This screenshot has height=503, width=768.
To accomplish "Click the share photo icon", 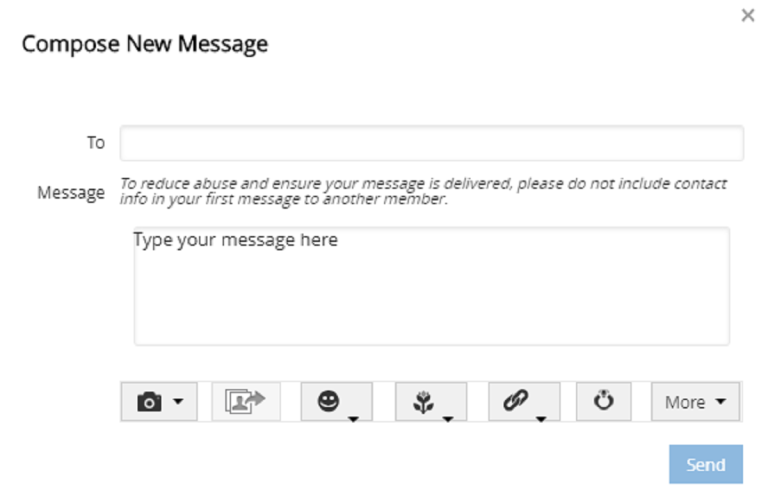I will click(246, 401).
